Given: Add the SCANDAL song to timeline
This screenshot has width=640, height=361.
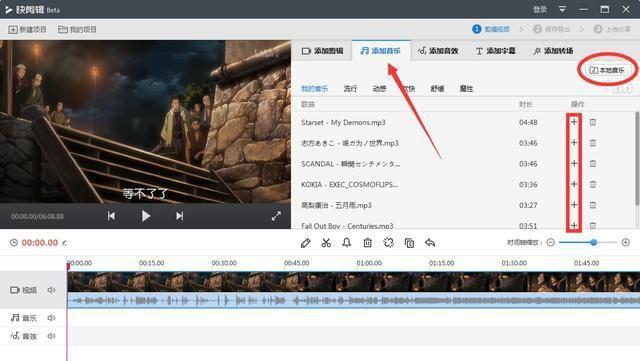Looking at the screenshot, I should (574, 163).
